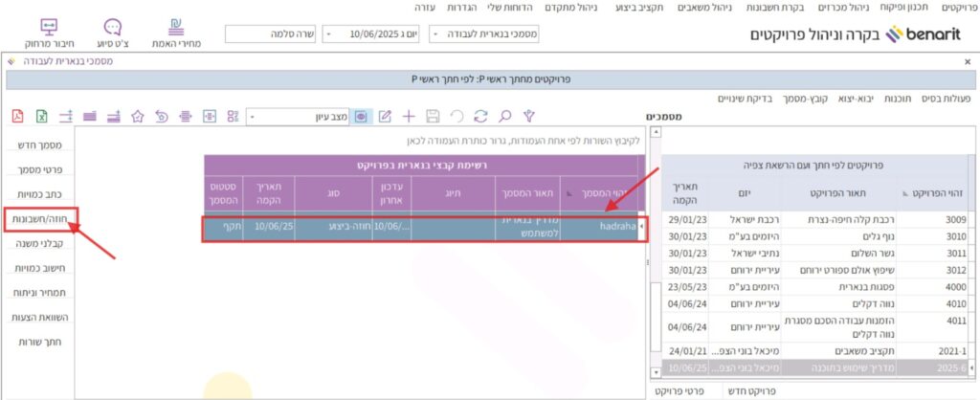
Task: Click the plus icon to add new
Action: 409,116
